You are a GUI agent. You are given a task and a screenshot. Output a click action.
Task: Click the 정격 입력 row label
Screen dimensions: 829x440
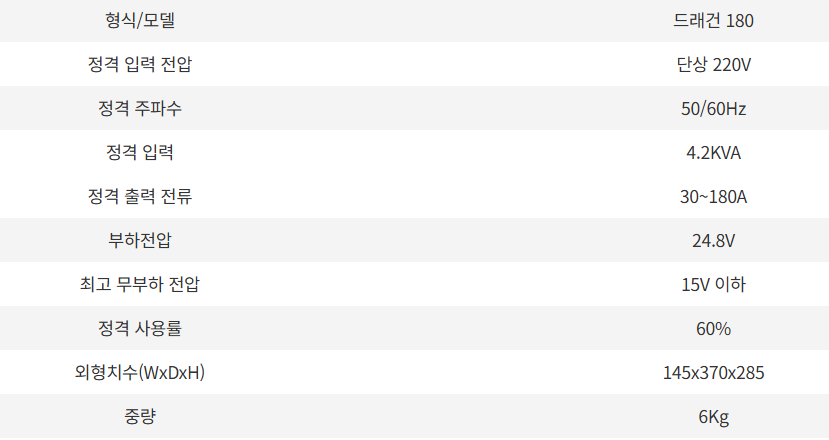[x=140, y=152]
